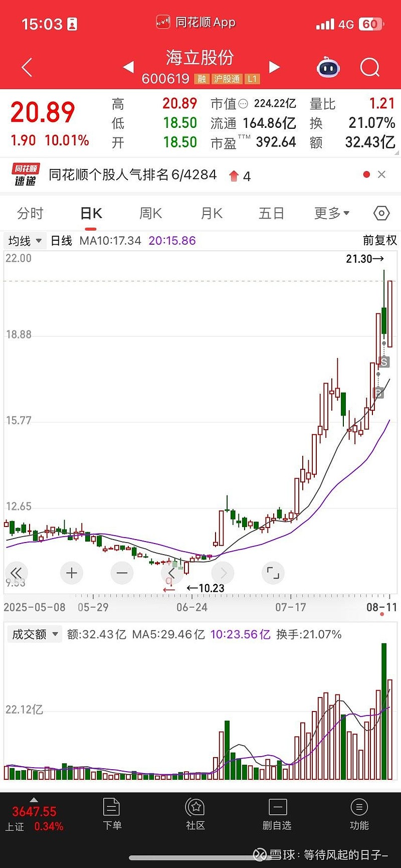Open the 成交额 indicator dropdown
This screenshot has width=401, height=868.
pos(35,634)
